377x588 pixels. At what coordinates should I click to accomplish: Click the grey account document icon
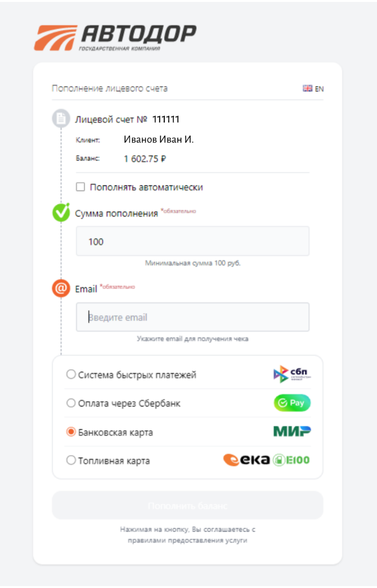click(61, 118)
